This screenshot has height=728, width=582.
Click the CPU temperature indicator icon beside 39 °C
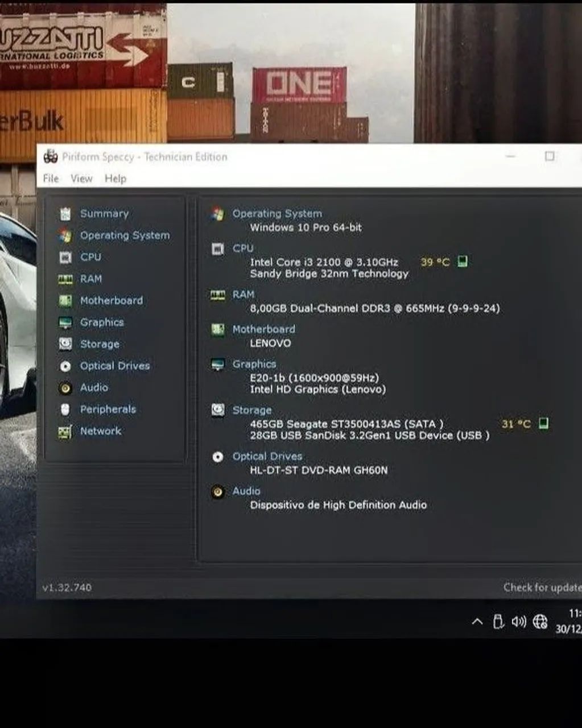pos(463,262)
